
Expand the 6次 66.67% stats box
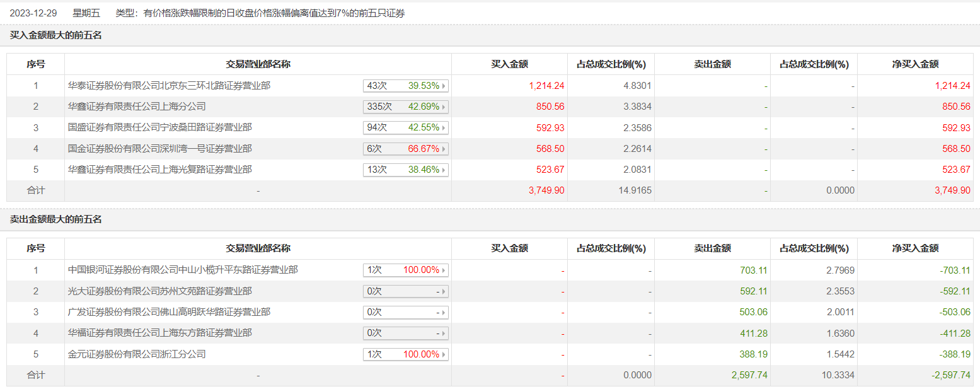click(405, 149)
